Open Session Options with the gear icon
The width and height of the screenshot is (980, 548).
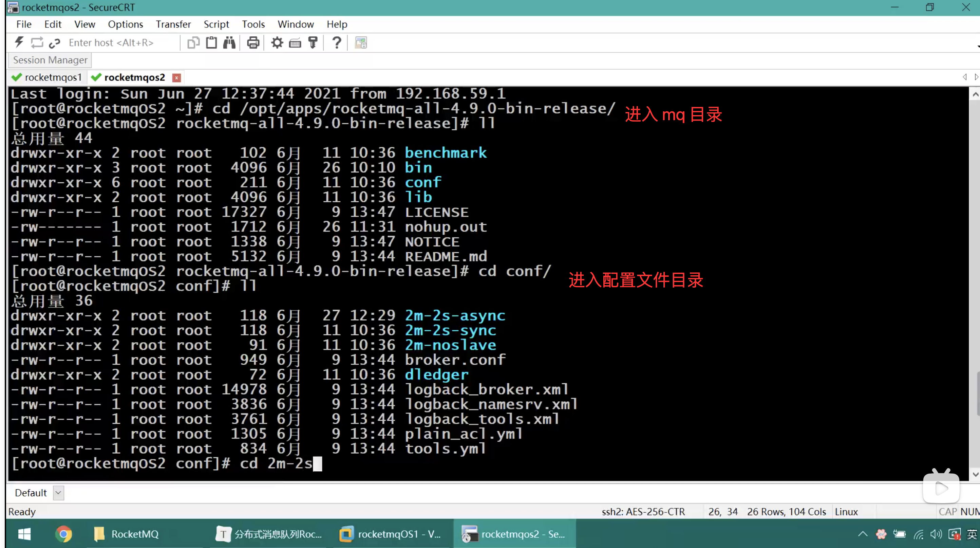[277, 42]
